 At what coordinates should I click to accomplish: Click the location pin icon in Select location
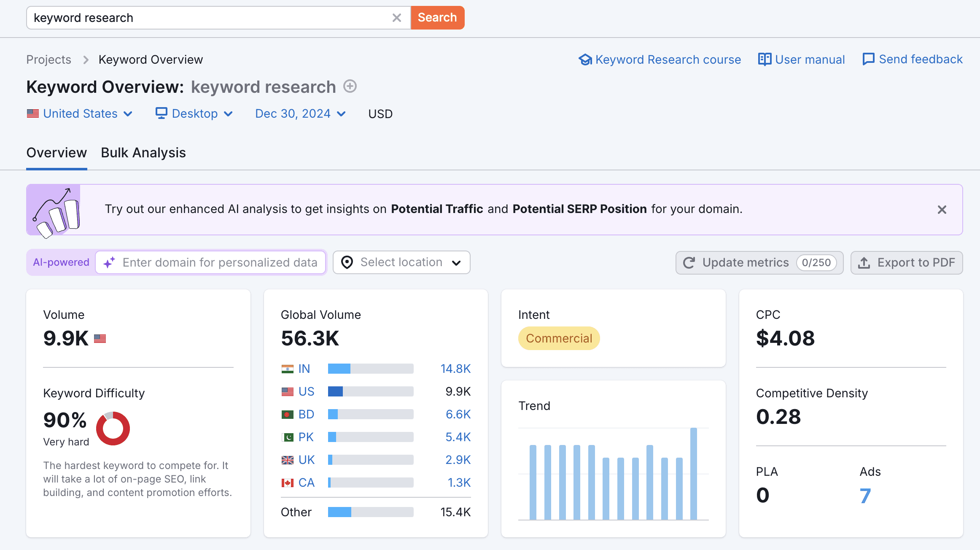click(x=347, y=262)
